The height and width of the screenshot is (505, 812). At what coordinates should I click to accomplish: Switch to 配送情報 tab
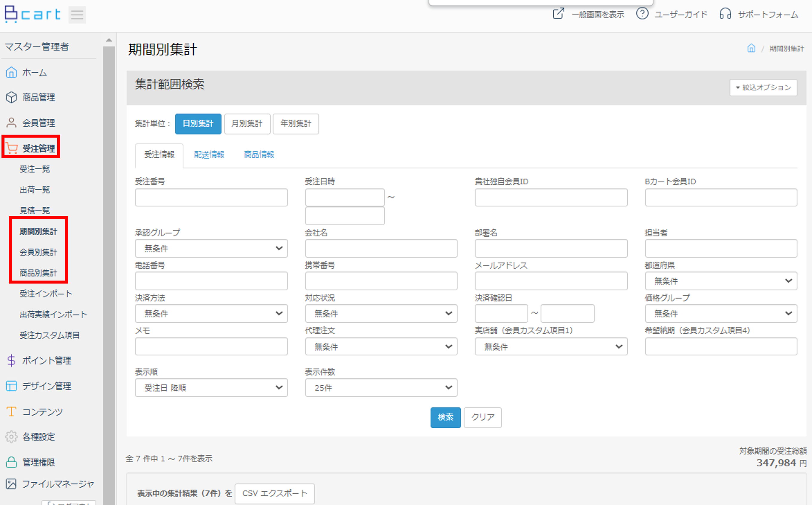(209, 155)
